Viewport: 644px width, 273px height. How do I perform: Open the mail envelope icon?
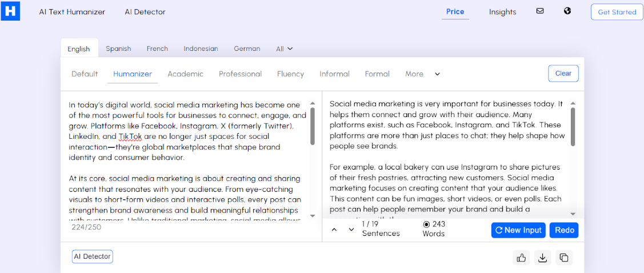(540, 11)
